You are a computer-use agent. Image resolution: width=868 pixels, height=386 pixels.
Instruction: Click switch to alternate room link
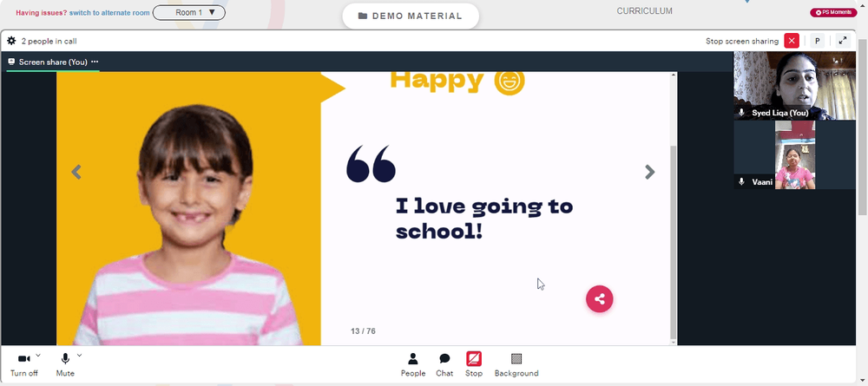coord(109,12)
